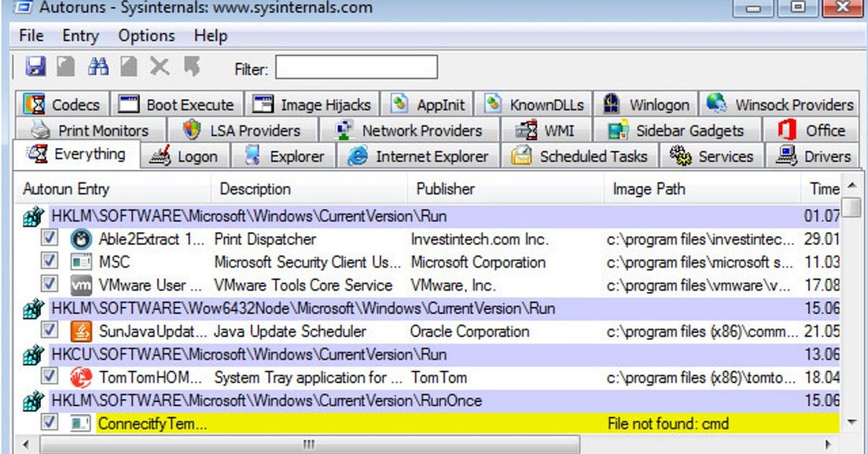The height and width of the screenshot is (454, 868).
Task: Sort by the Publisher column header
Action: coord(506,189)
